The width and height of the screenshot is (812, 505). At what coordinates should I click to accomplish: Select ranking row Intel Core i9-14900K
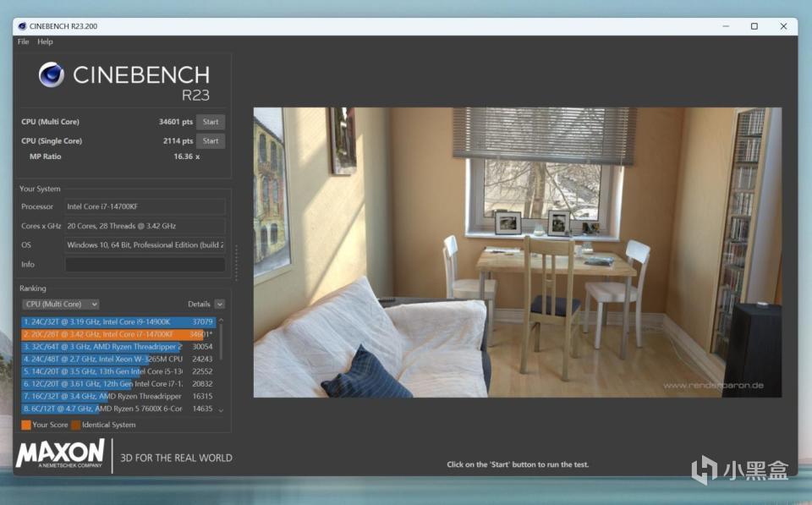point(118,321)
